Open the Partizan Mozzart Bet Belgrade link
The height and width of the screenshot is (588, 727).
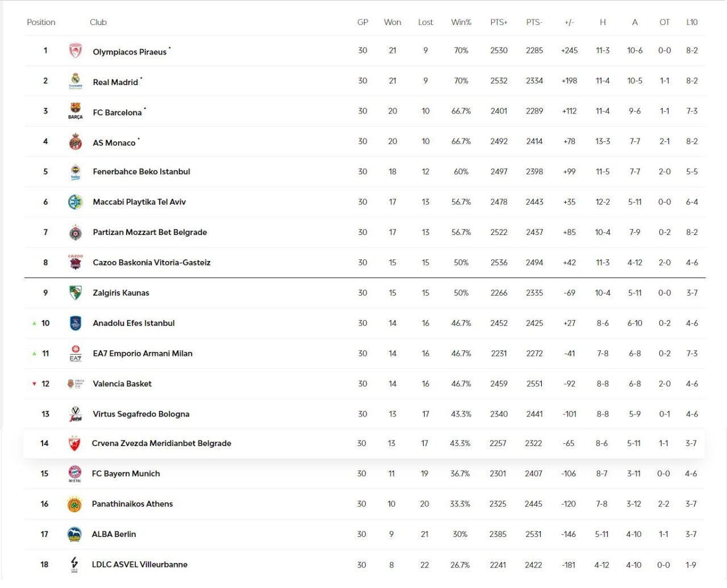coord(150,232)
